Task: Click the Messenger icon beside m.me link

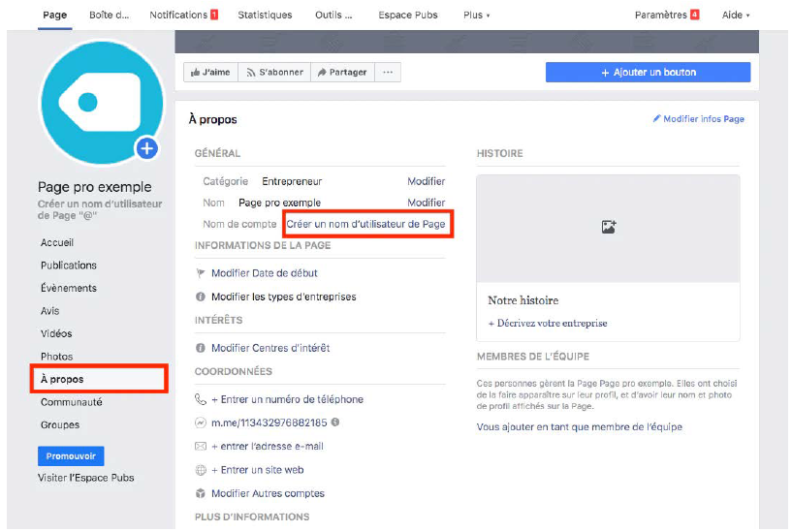Action: coord(201,422)
